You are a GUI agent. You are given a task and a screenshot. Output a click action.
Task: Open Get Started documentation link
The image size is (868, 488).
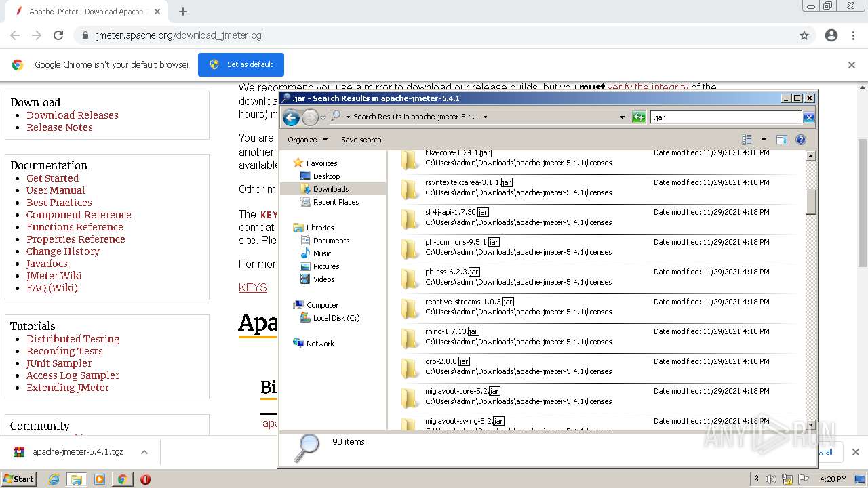(x=52, y=178)
